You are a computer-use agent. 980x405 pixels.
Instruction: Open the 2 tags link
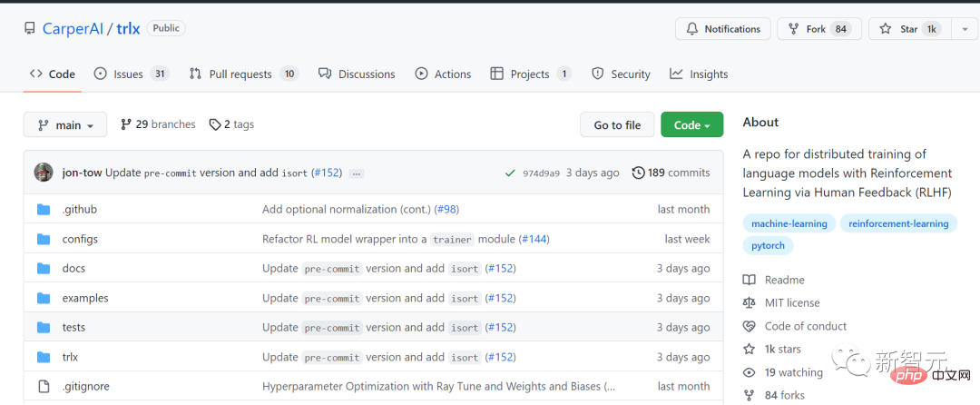click(x=231, y=124)
